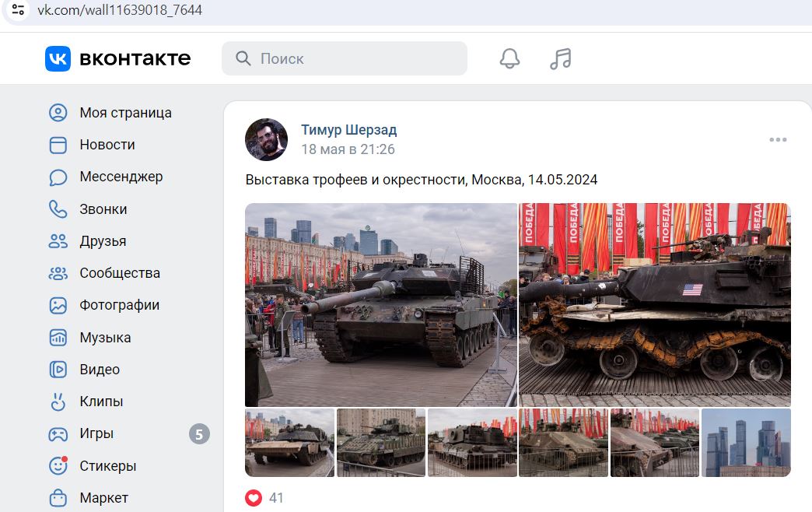Viewport: 812px width, 512px height.
Task: Open Стикеры in the sidebar
Action: click(x=107, y=466)
